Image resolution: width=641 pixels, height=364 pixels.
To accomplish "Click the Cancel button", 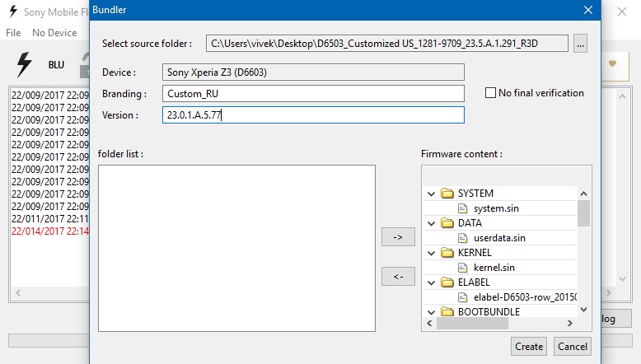I will tap(572, 347).
